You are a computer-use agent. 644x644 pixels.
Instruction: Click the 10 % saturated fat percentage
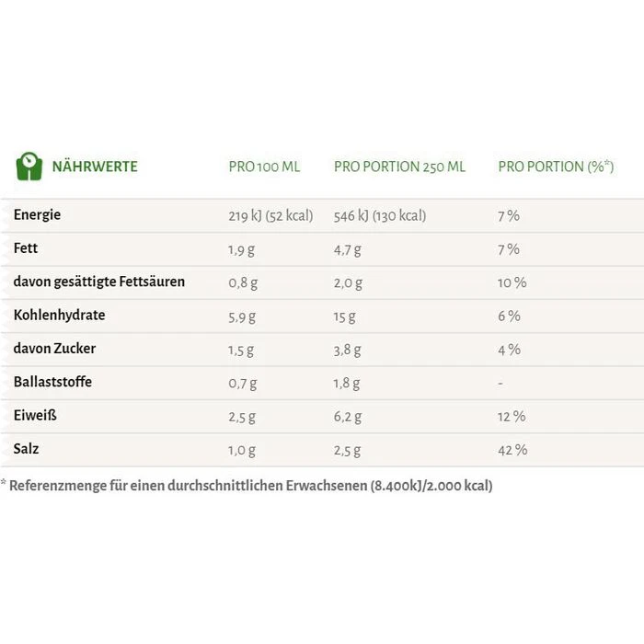click(x=512, y=282)
